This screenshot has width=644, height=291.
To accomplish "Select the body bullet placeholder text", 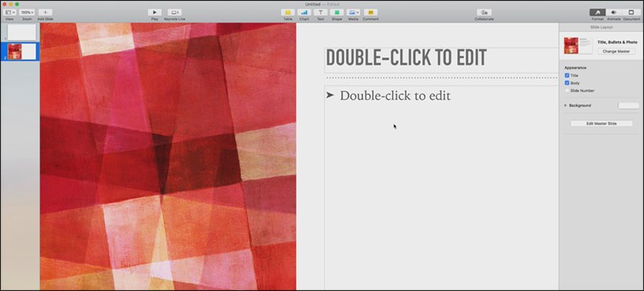I will [x=395, y=96].
